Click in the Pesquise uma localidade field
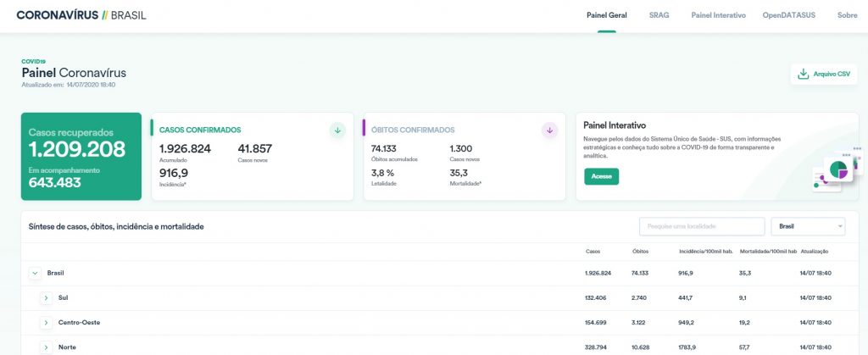 [x=702, y=226]
